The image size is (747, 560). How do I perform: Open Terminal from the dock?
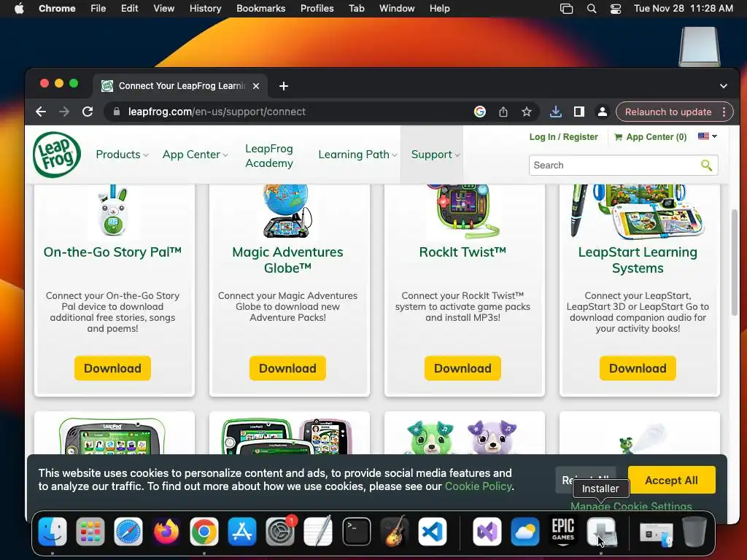[356, 531]
